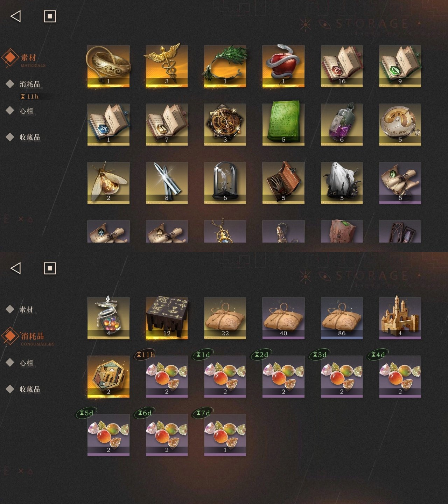Open the apple with snake item
The height and width of the screenshot is (504, 448).
[x=283, y=66]
